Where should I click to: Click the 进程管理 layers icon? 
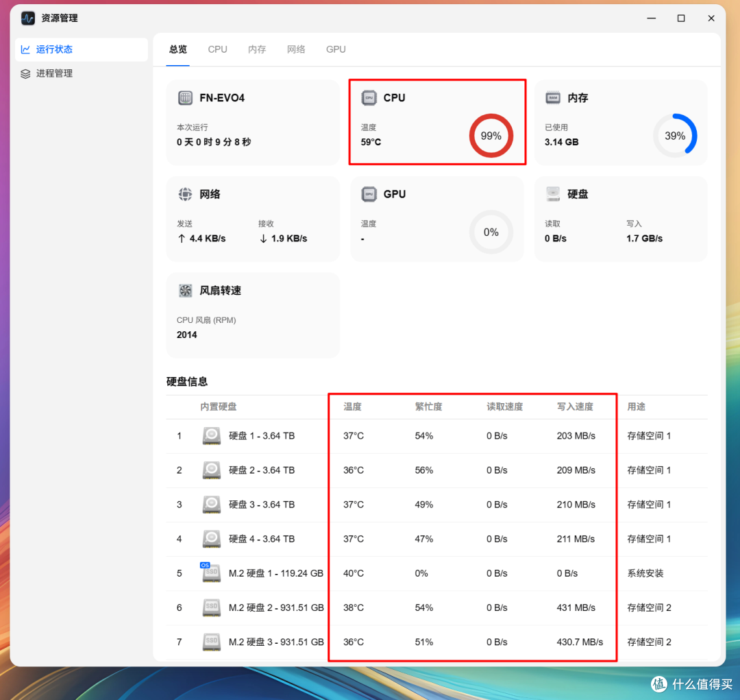(25, 73)
